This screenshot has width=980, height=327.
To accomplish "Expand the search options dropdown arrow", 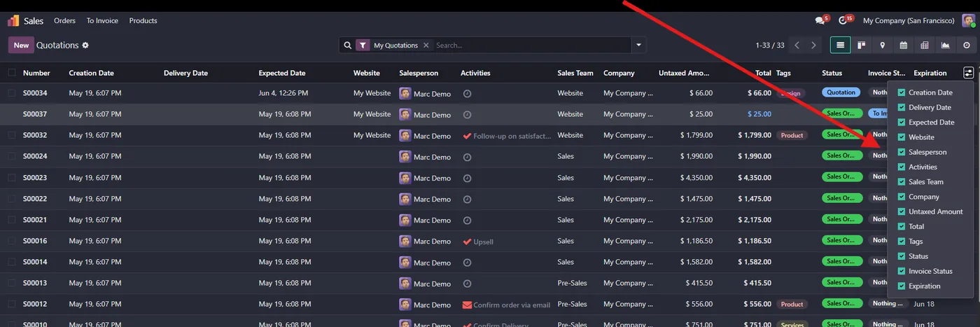I will click(638, 45).
